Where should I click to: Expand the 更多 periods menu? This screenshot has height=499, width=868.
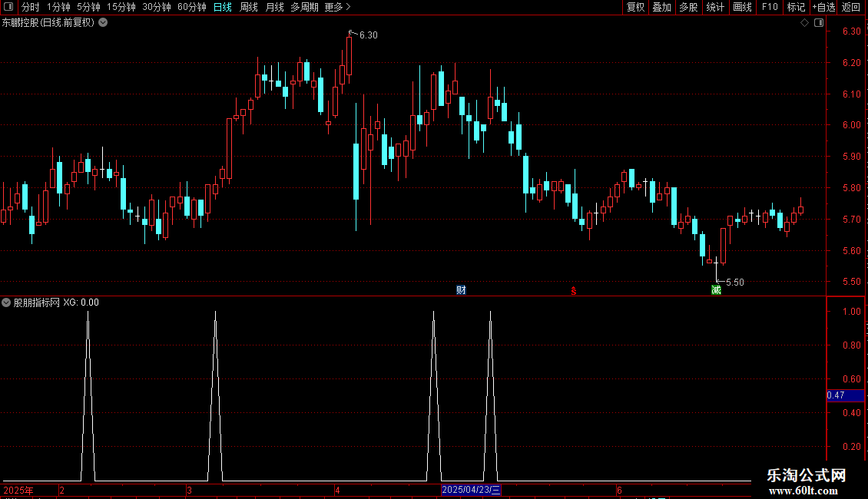[338, 7]
